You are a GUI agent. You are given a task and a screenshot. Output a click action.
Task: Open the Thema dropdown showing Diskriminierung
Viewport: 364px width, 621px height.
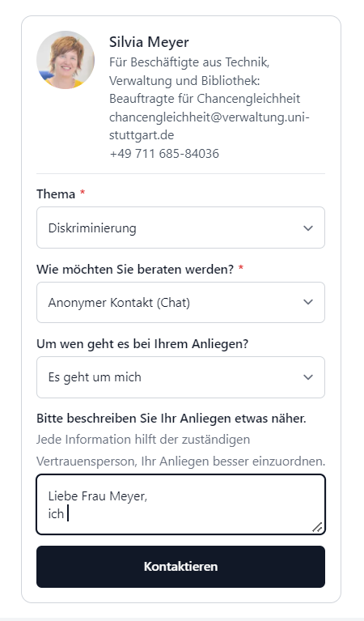coord(181,228)
